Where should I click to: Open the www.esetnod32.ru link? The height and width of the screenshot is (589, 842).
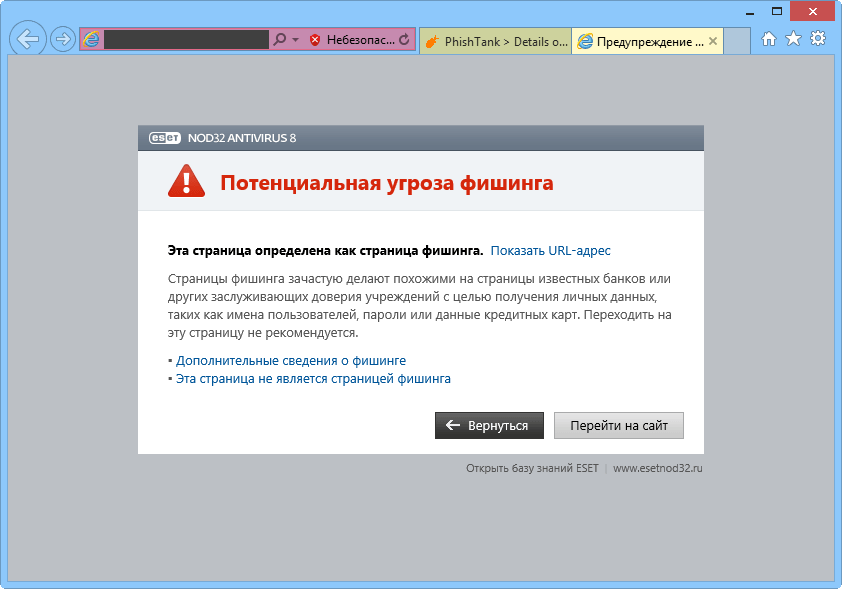[x=655, y=467]
